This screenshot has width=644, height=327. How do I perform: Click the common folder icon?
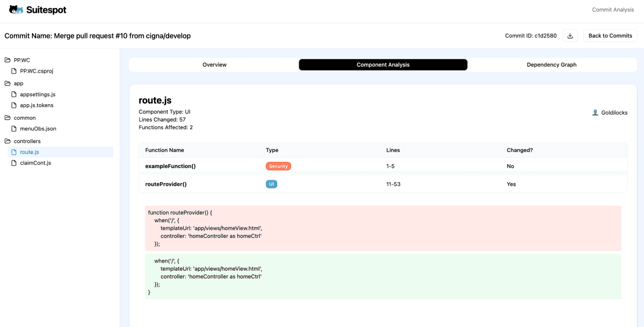coord(8,118)
